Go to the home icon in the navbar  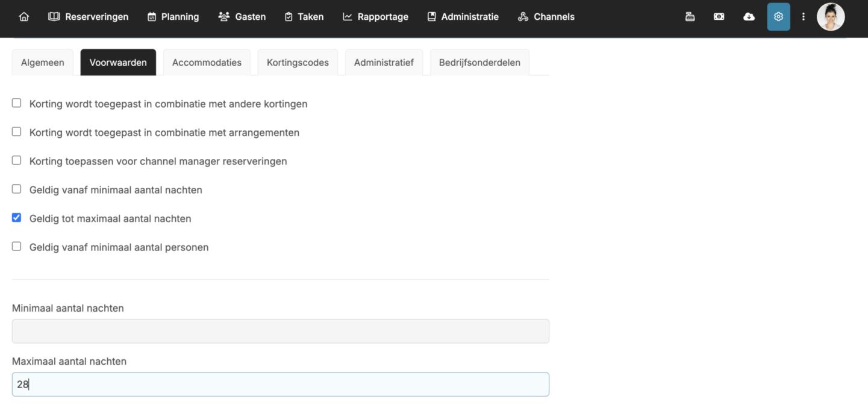(24, 17)
